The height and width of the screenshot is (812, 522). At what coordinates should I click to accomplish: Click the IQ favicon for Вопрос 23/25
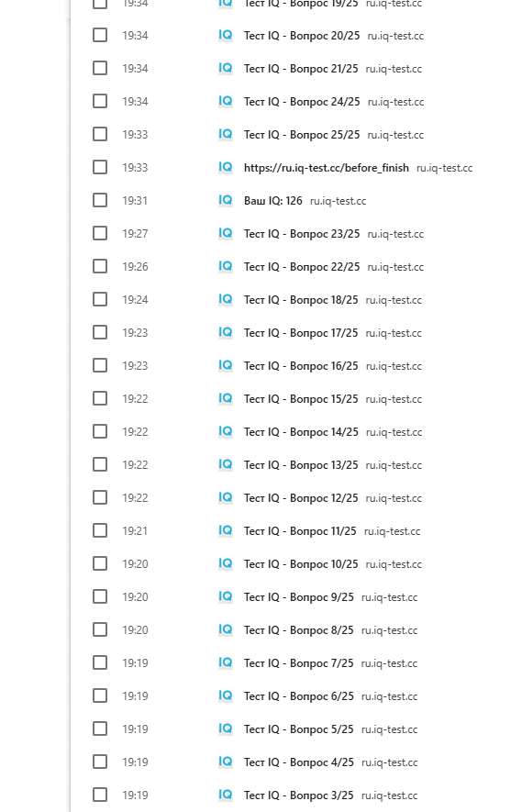(226, 234)
